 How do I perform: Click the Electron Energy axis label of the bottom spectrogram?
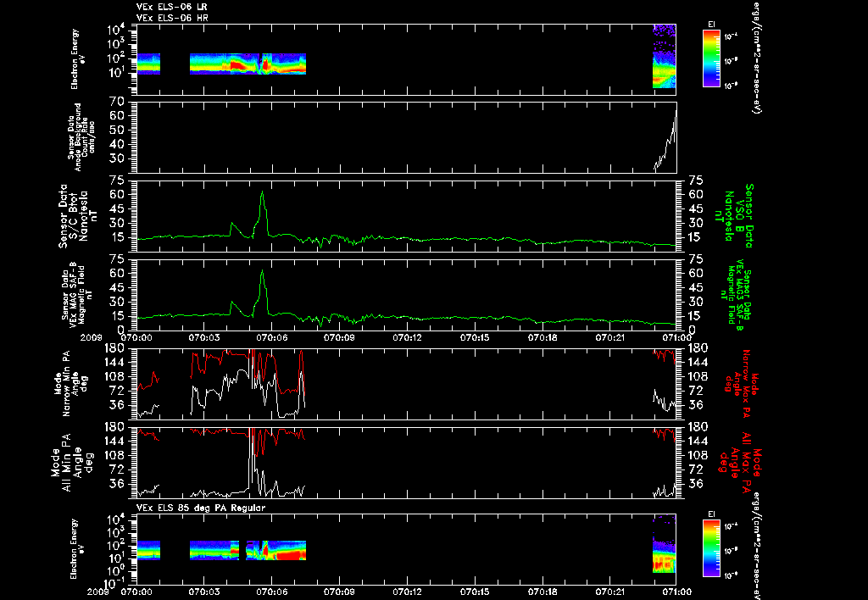[78, 549]
